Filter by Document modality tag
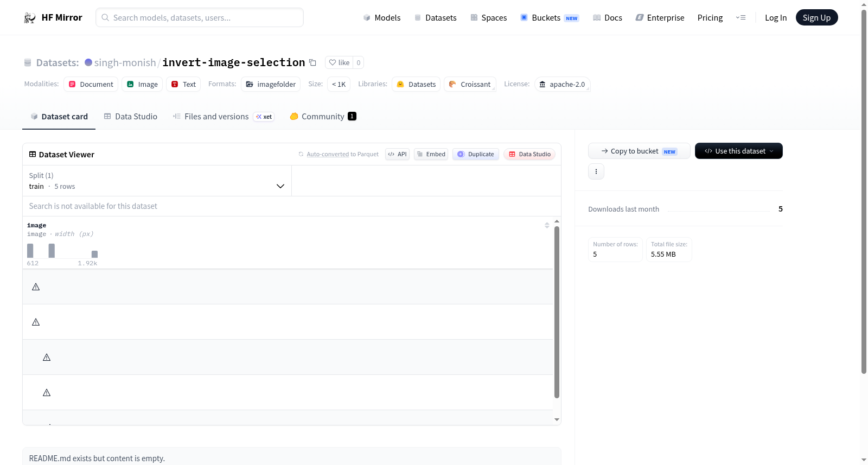The image size is (868, 465). coord(91,84)
